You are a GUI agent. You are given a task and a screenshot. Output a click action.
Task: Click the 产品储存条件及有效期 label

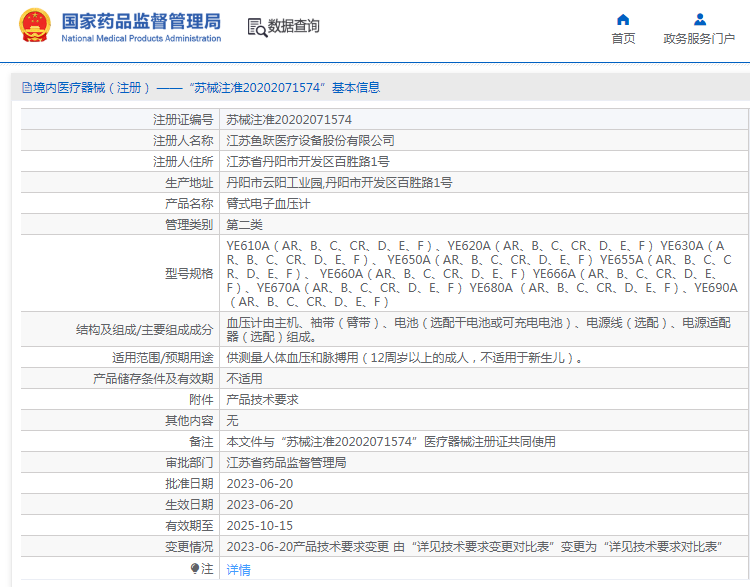click(153, 379)
